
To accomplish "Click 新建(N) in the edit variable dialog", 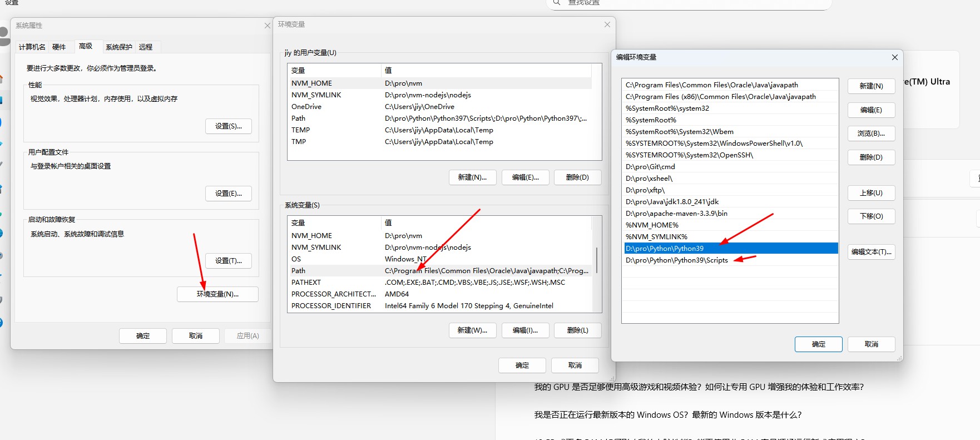I will 871,86.
